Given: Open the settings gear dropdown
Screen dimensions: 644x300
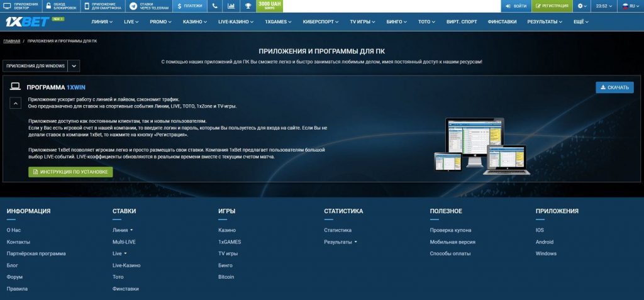Looking at the screenshot, I should pos(582,6).
